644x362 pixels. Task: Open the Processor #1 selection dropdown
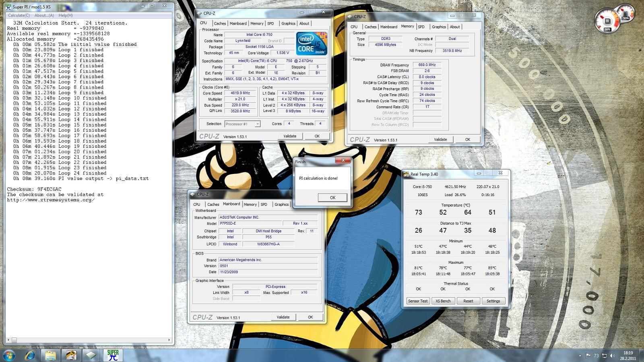(x=243, y=124)
